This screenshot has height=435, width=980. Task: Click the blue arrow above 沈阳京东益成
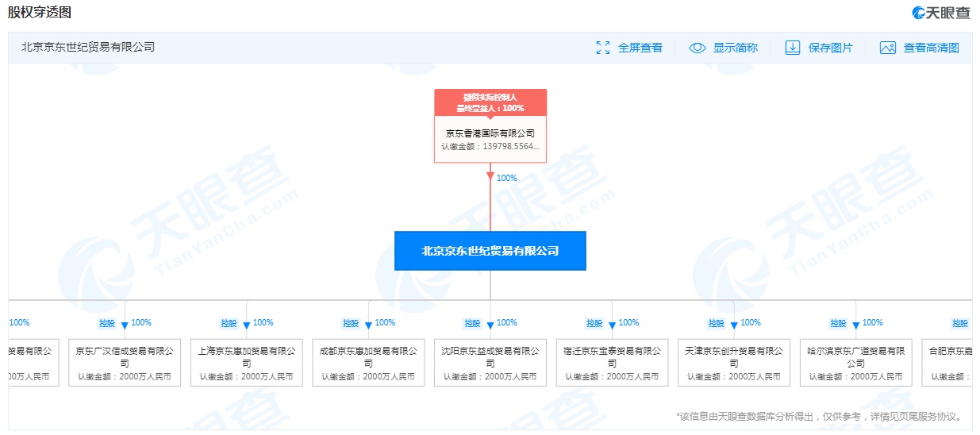(490, 325)
